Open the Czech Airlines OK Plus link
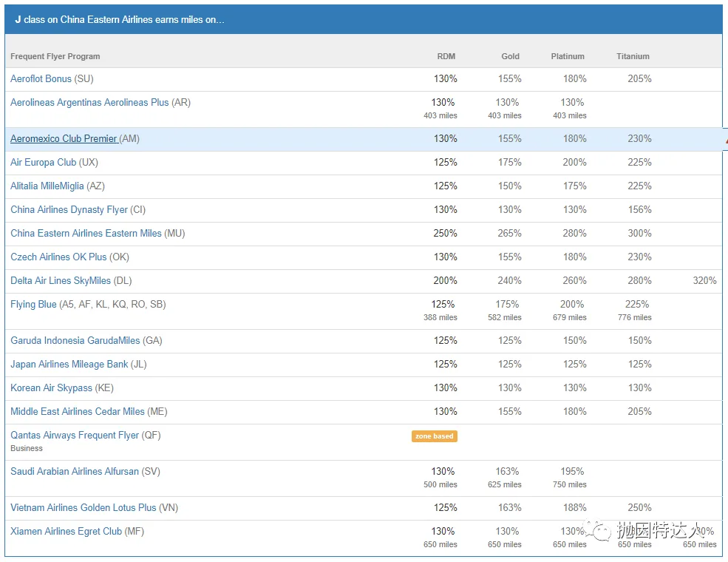This screenshot has height=562, width=728. pos(58,257)
